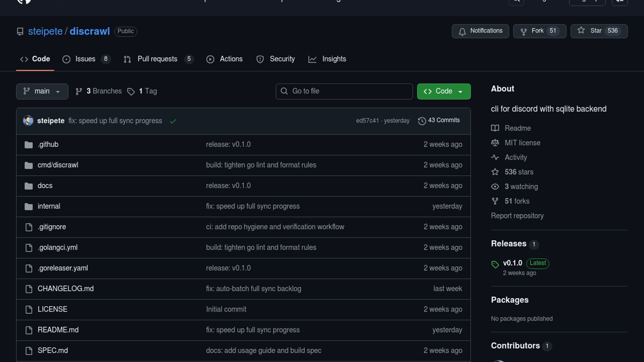Click the green commit status checkmark
The image size is (644, 362).
(x=173, y=121)
